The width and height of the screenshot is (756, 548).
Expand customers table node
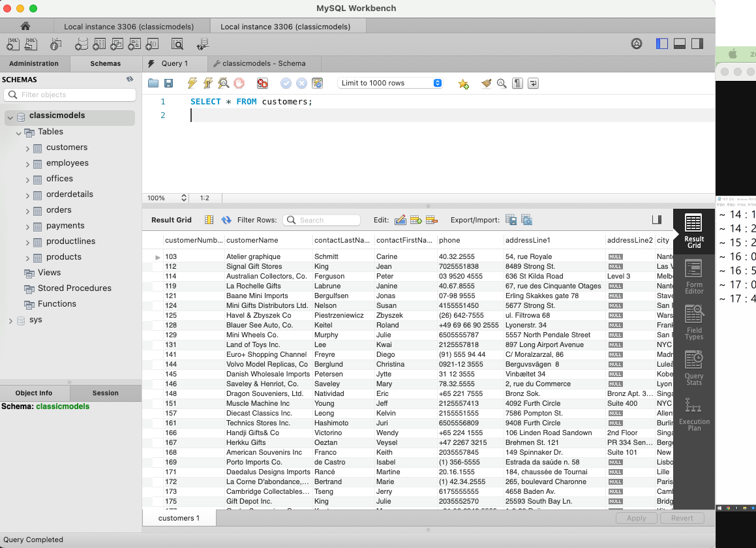(27, 149)
